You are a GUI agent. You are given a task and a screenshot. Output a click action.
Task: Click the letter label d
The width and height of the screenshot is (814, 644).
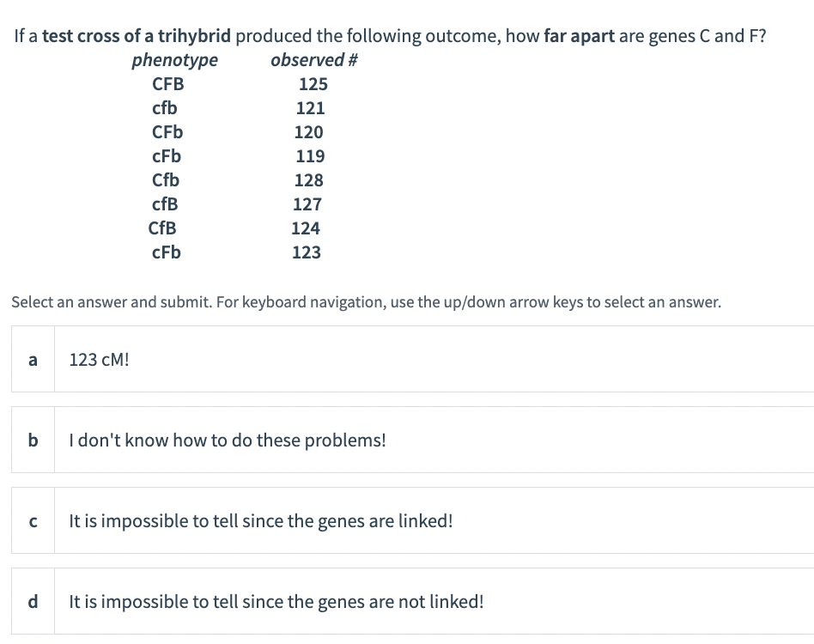pos(32,601)
